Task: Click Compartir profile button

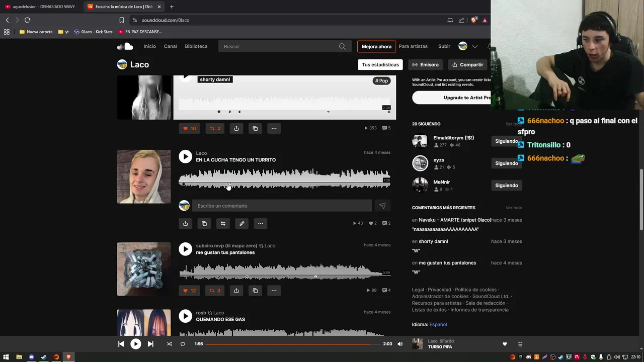Action: pyautogui.click(x=467, y=64)
